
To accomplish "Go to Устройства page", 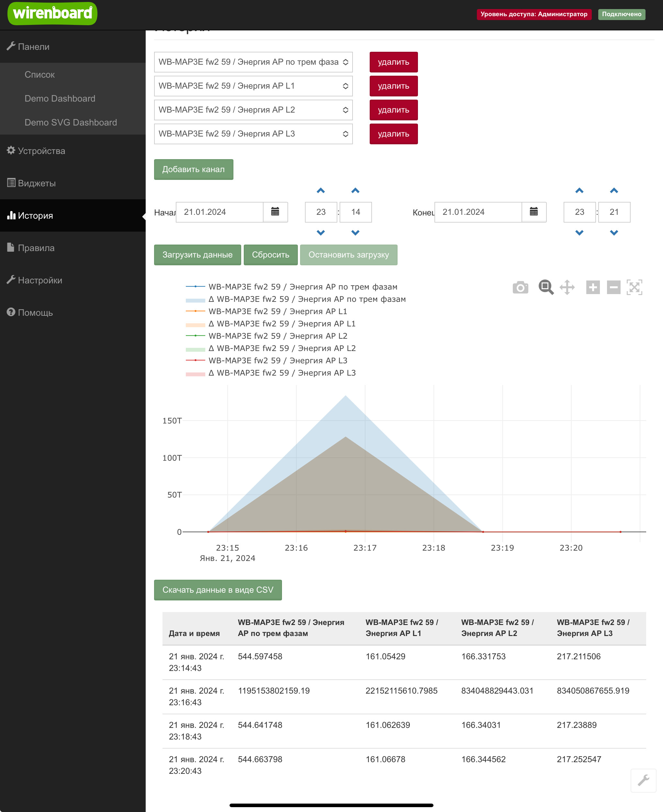I will (x=73, y=151).
